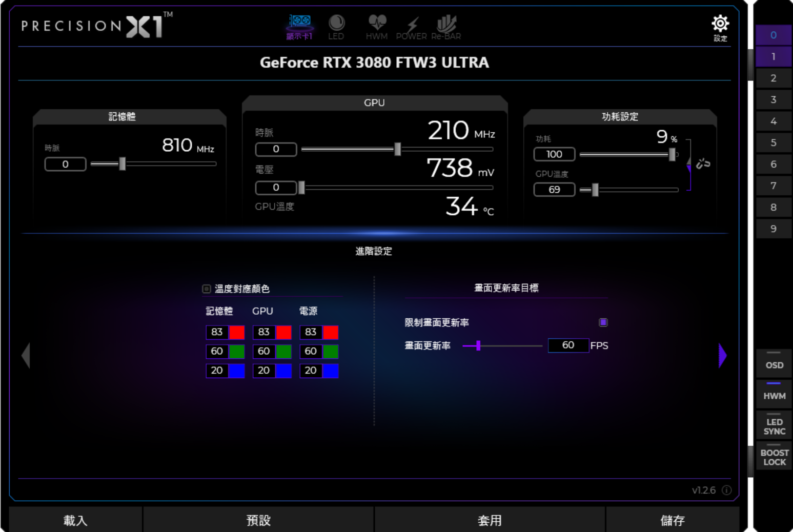Show version info icon next to v1.2.6
793x532 pixels.
726,490
